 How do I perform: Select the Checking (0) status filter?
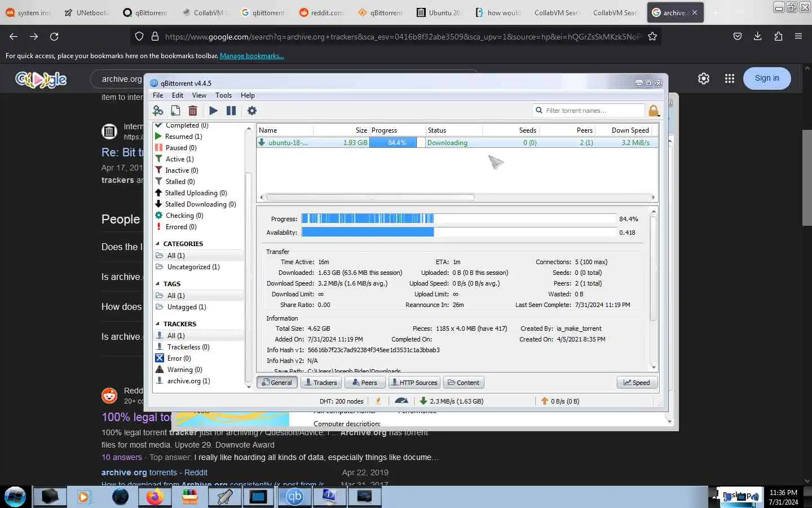click(x=184, y=216)
